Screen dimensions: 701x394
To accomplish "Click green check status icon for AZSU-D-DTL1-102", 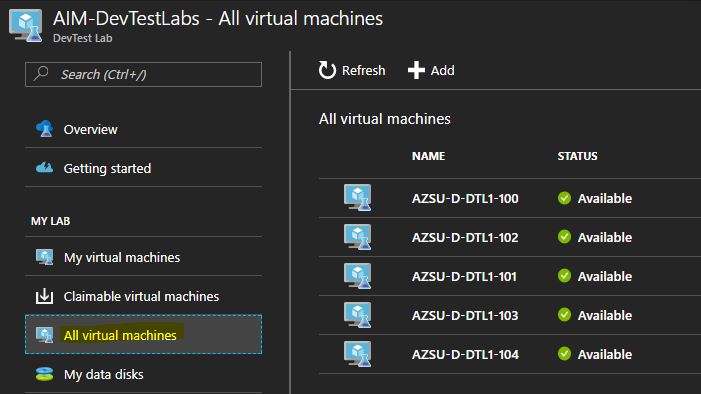I will (564, 237).
